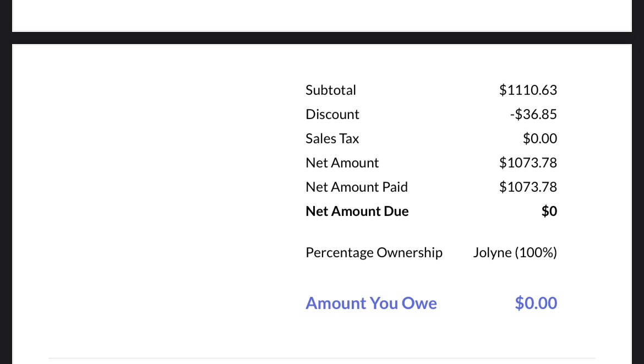Image resolution: width=644 pixels, height=364 pixels.
Task: Click the Sales Tax label
Action: tap(332, 138)
